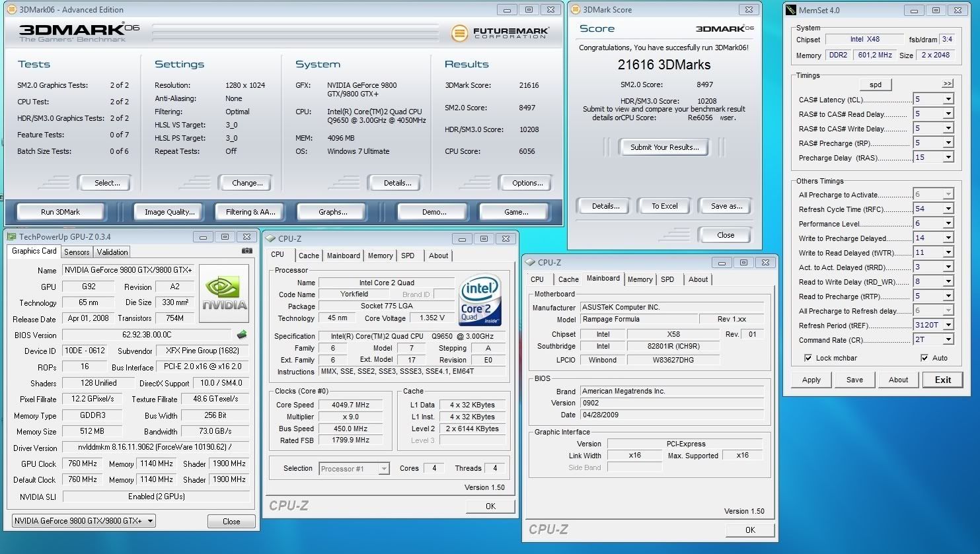The height and width of the screenshot is (554, 980).
Task: Open the Write to Read Delayed (tWTR) dropdown
Action: pyautogui.click(x=948, y=252)
